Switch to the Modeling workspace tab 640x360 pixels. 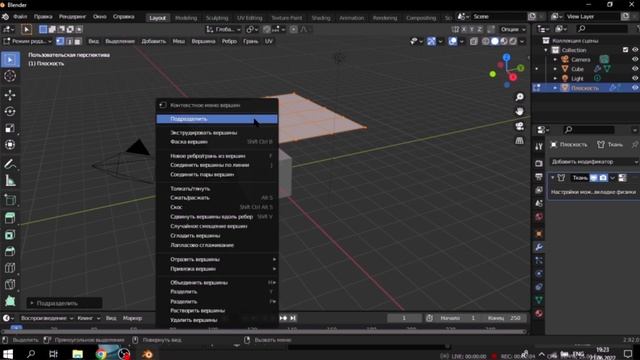[x=186, y=18]
